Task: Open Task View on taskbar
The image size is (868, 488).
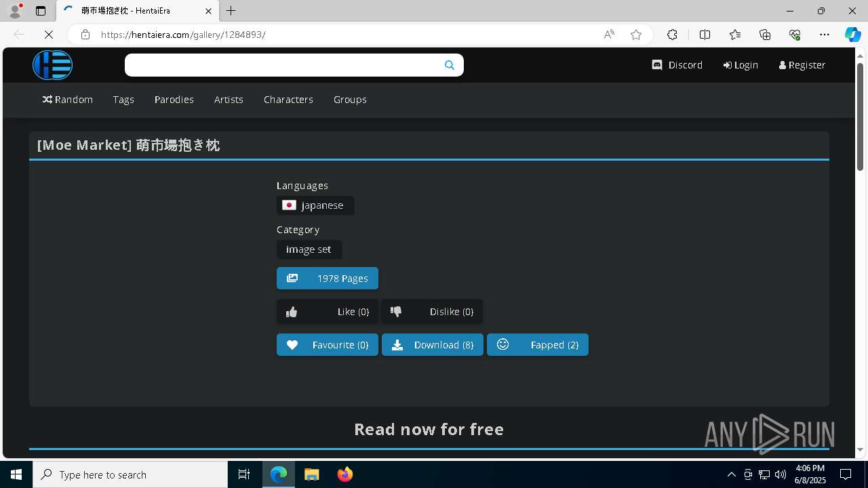Action: (x=244, y=474)
